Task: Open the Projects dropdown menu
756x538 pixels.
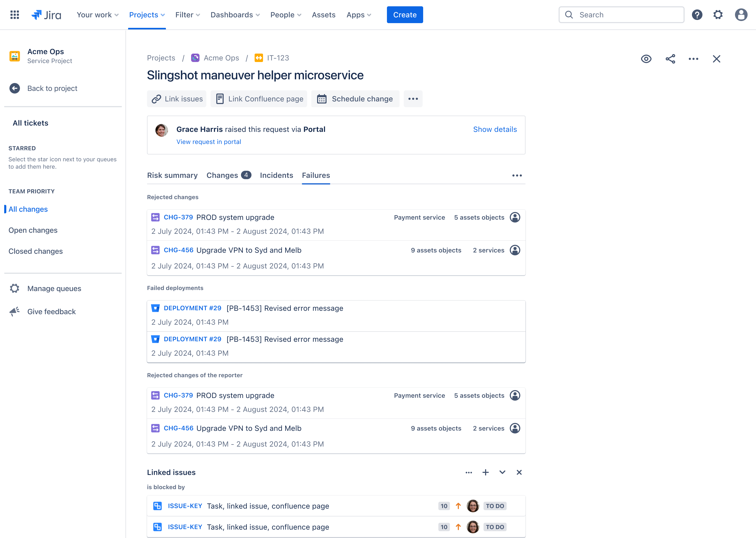Action: click(x=147, y=14)
